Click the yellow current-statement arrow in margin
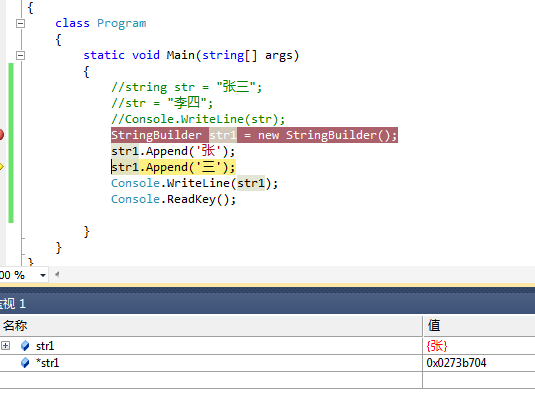 pyautogui.click(x=1, y=167)
